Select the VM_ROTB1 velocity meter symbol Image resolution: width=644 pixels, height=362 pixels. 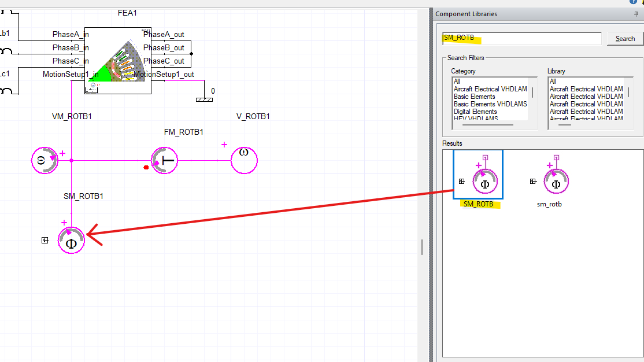[45, 160]
